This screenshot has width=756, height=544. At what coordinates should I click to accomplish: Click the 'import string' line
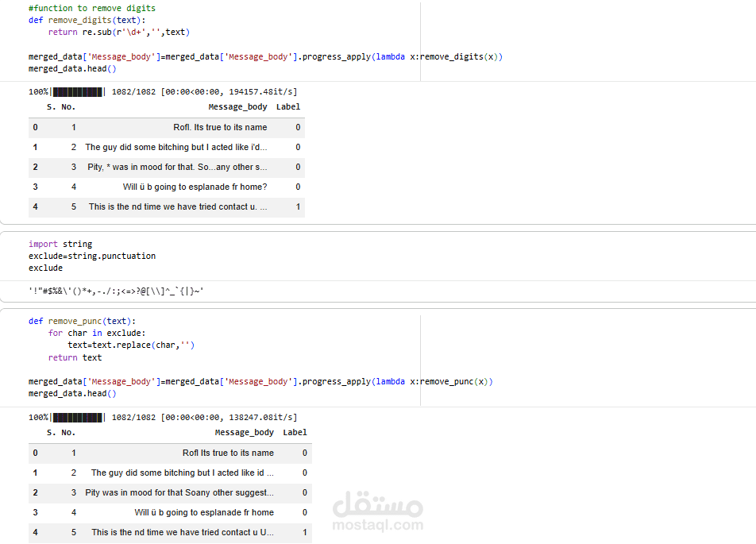click(x=60, y=244)
